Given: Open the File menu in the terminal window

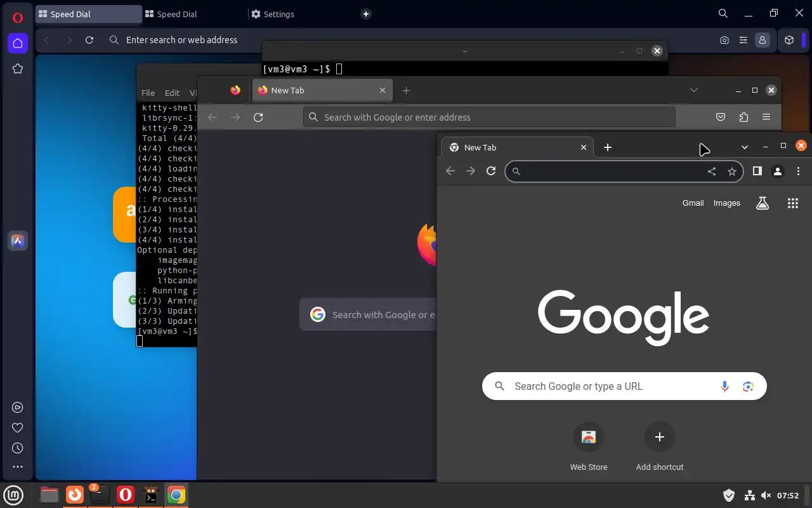Looking at the screenshot, I should click(148, 93).
